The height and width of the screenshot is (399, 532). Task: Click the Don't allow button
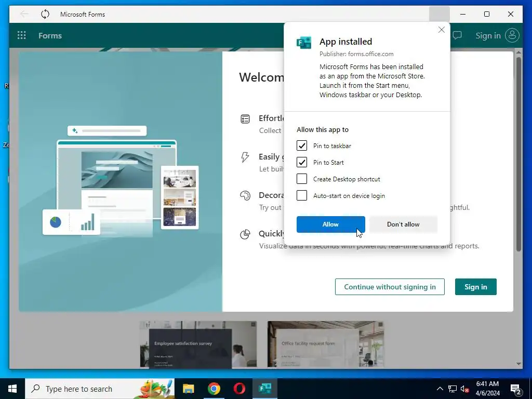pyautogui.click(x=403, y=224)
